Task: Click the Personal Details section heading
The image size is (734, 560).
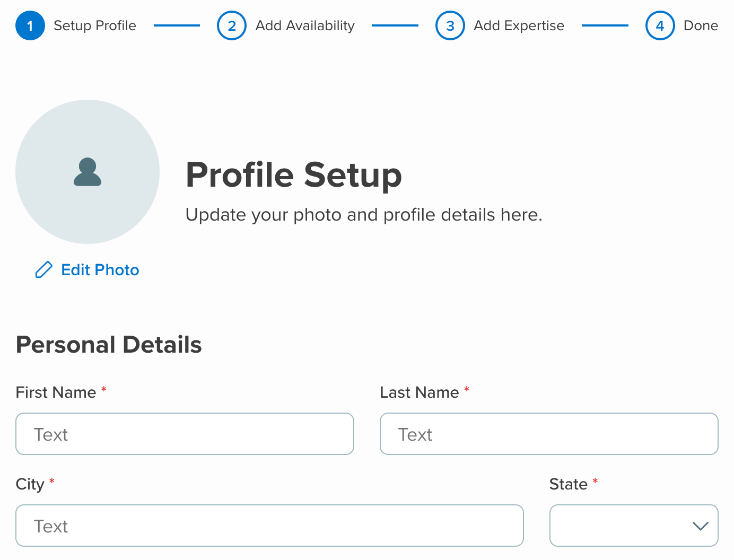Action: point(109,345)
